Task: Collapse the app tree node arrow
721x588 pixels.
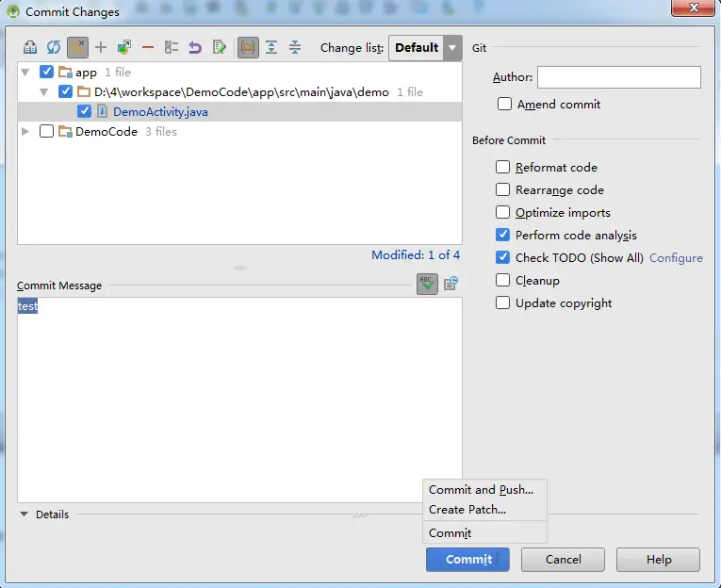Action: pos(25,73)
